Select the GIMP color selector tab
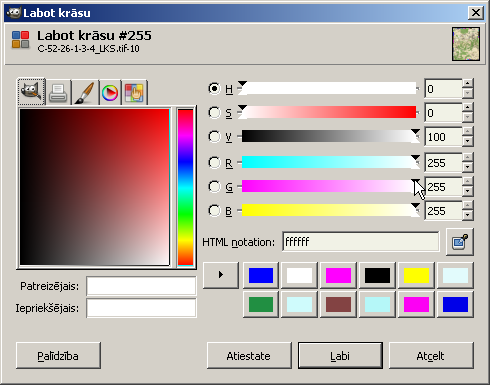 click(31, 92)
